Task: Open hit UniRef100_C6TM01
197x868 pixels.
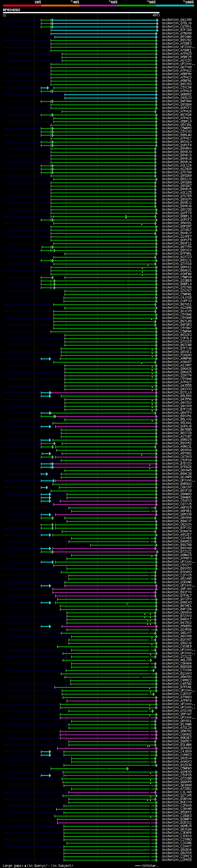Action: tap(177, 26)
